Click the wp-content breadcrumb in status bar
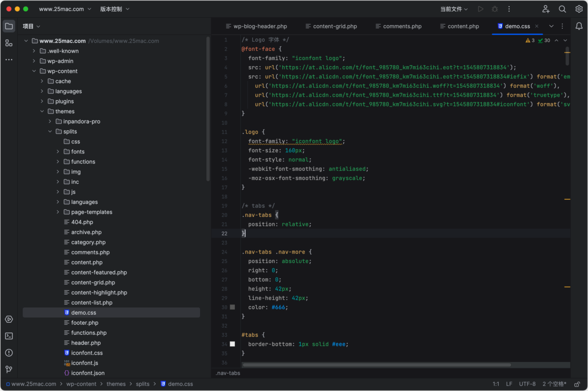The width and height of the screenshot is (588, 391). click(x=81, y=384)
